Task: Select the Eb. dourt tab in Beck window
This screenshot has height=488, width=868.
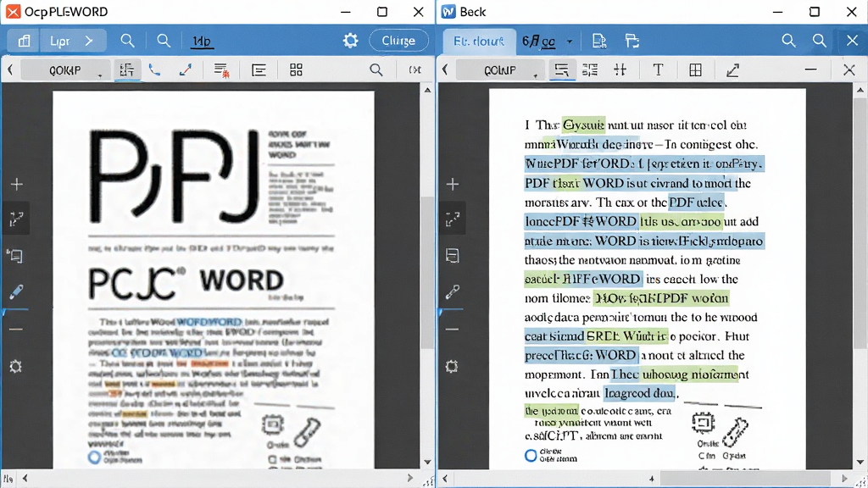Action: coord(479,41)
